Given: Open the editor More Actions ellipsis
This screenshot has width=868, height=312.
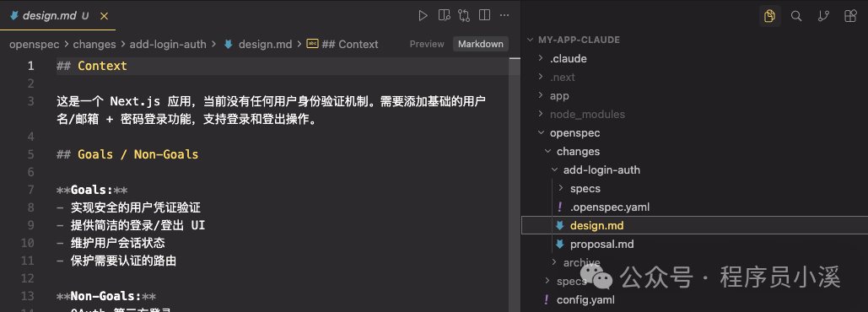Looking at the screenshot, I should pos(504,15).
